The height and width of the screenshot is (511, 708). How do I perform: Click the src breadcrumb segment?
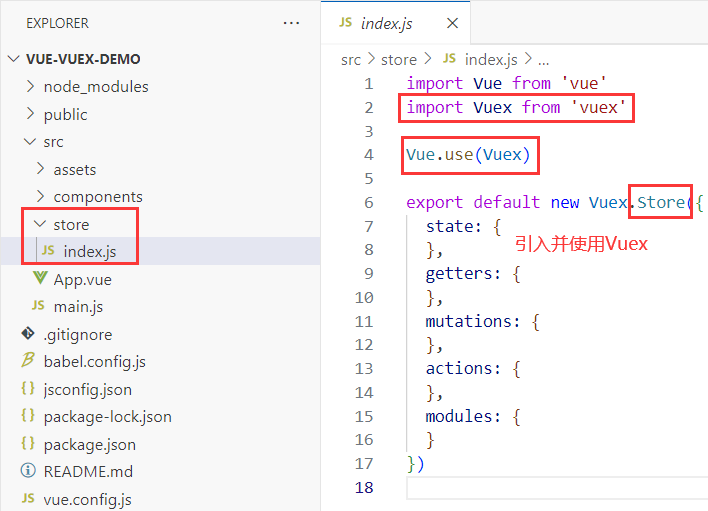(351, 59)
